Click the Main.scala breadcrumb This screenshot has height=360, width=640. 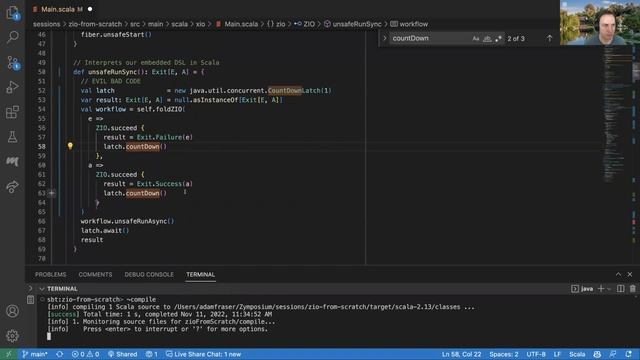[x=237, y=24]
